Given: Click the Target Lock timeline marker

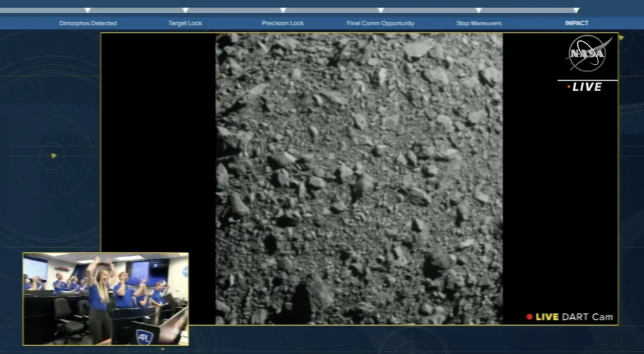Looking at the screenshot, I should point(186,10).
